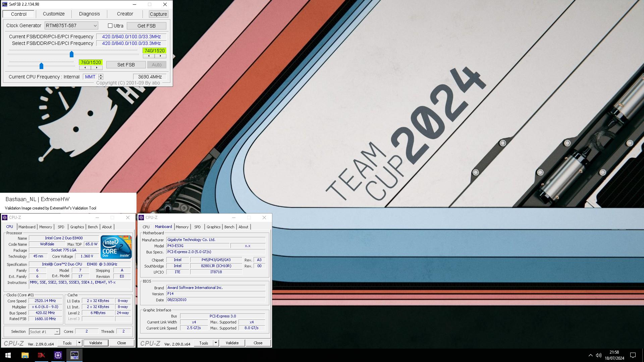Click the 3690.4MHz CPU frequency field
The width and height of the screenshot is (644, 362).
tap(150, 77)
